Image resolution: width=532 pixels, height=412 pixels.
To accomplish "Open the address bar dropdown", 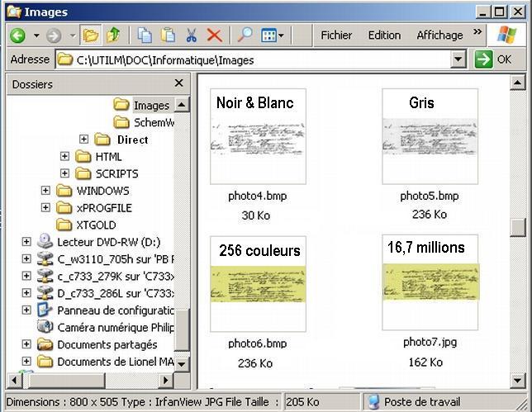I will coord(458,59).
